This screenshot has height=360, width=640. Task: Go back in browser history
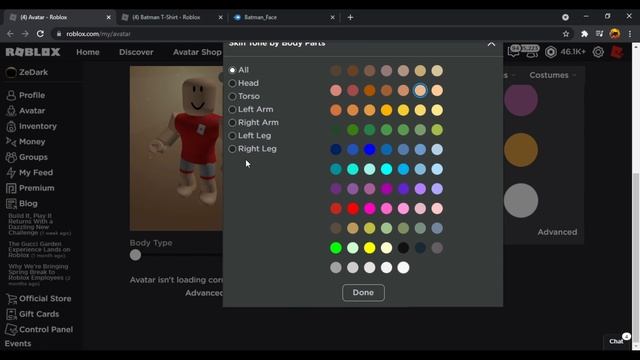pos(10,34)
